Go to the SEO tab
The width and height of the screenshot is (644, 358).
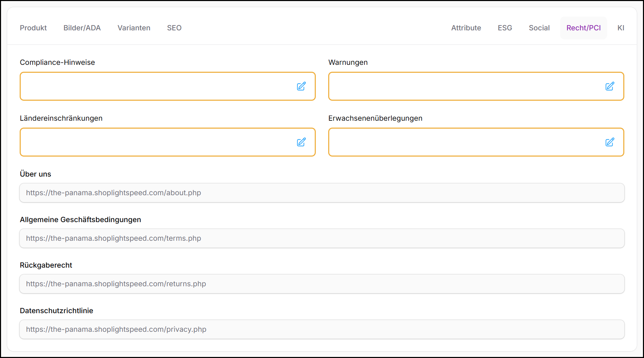[x=174, y=28]
